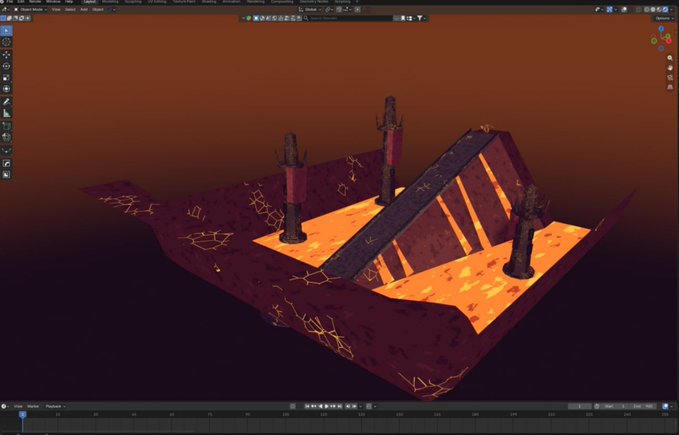
Task: Click the pan view hand gizmo
Action: [670, 68]
